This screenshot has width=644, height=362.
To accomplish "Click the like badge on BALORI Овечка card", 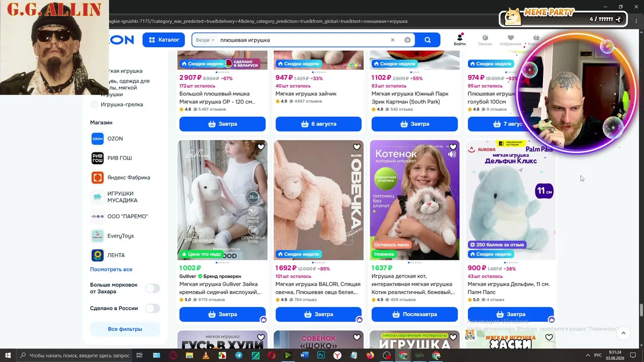I will tap(359, 319).
